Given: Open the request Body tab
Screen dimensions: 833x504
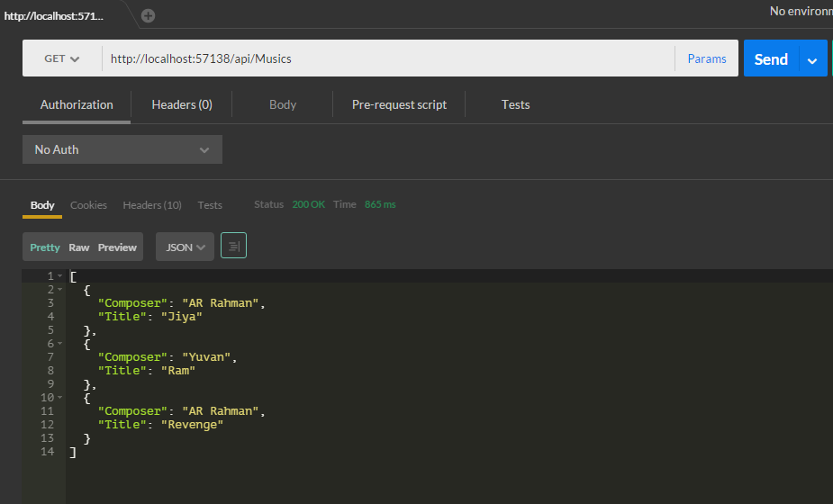Looking at the screenshot, I should click(283, 104).
